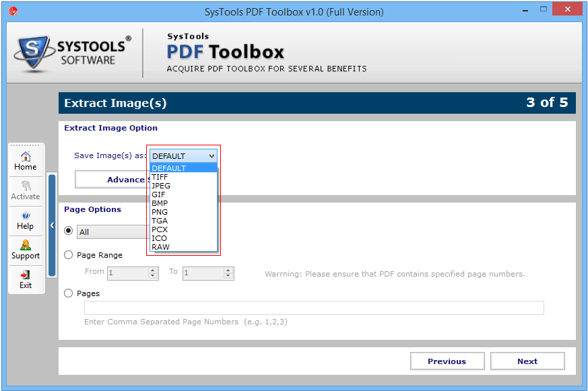Increase the From page number
Viewport: 588px width, 391px height.
(153, 270)
